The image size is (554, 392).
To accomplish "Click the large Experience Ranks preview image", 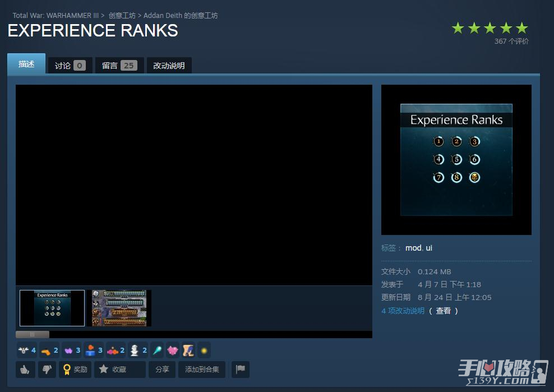I will pyautogui.click(x=456, y=159).
